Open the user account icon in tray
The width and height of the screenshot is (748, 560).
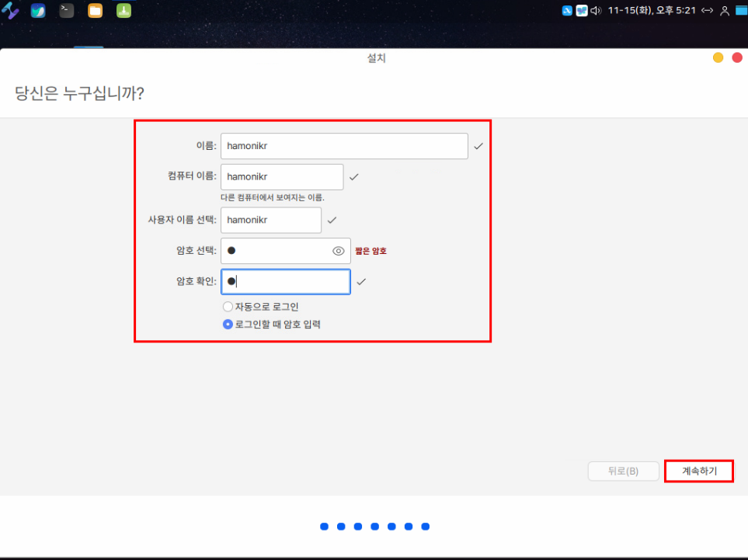(725, 11)
